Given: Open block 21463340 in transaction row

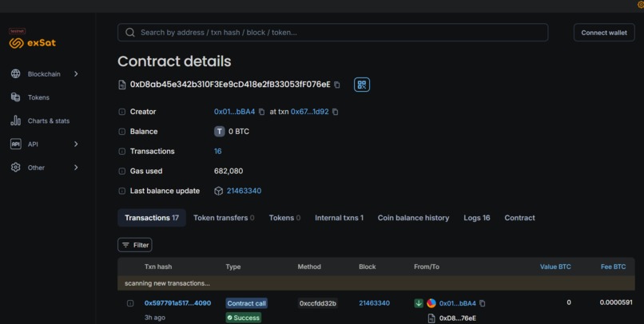Looking at the screenshot, I should point(374,303).
